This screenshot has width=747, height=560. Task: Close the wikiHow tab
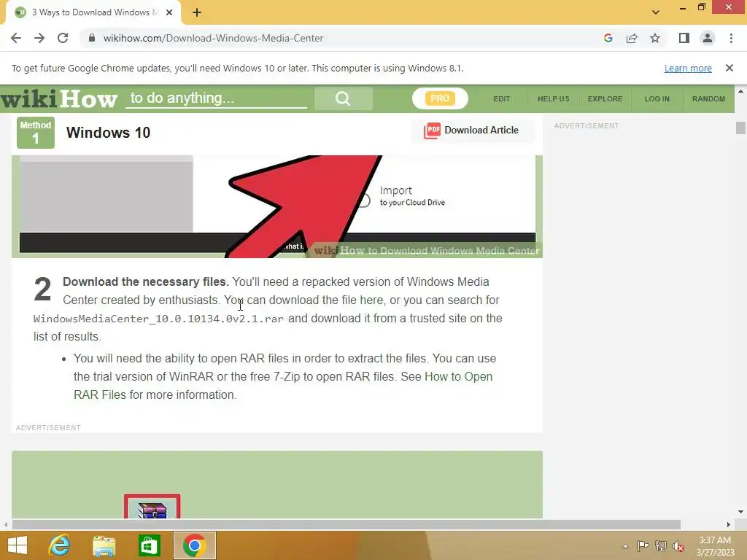coord(169,12)
